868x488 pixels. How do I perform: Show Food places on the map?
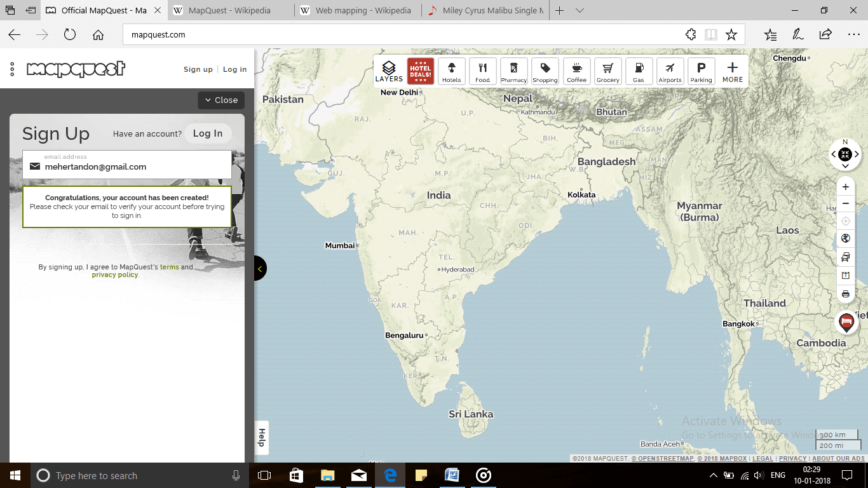[482, 71]
